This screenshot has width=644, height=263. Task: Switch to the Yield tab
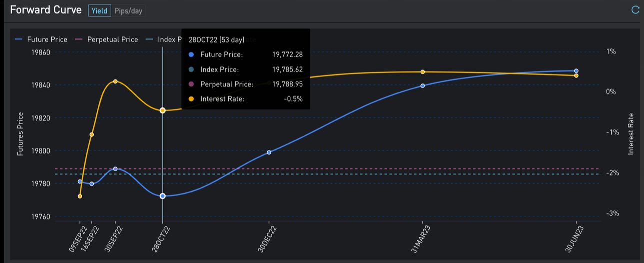point(99,11)
